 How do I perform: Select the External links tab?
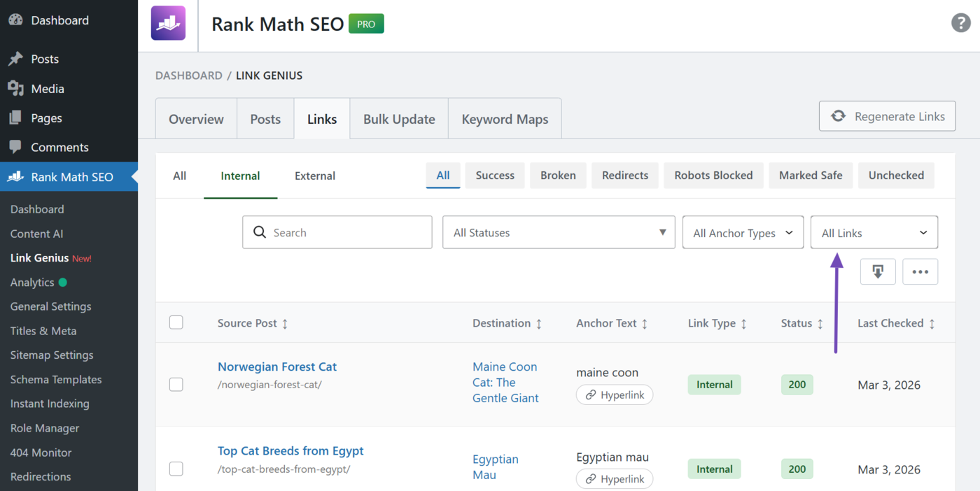click(314, 176)
